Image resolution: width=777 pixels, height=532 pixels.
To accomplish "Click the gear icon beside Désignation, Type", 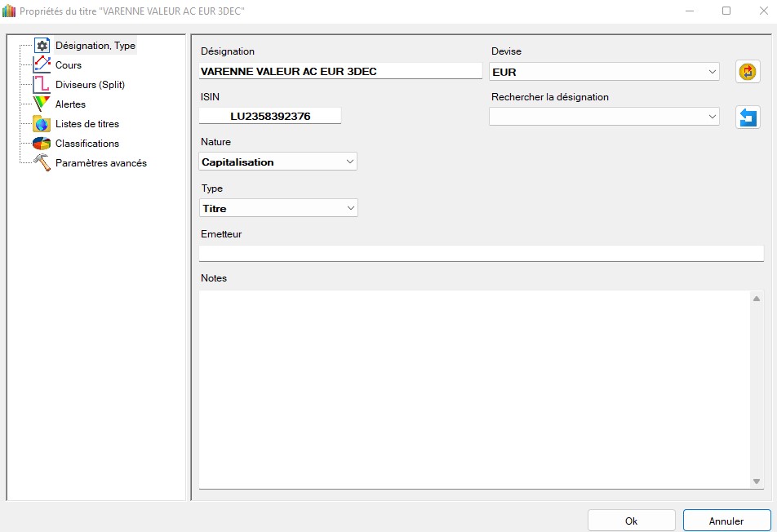I will tap(42, 46).
